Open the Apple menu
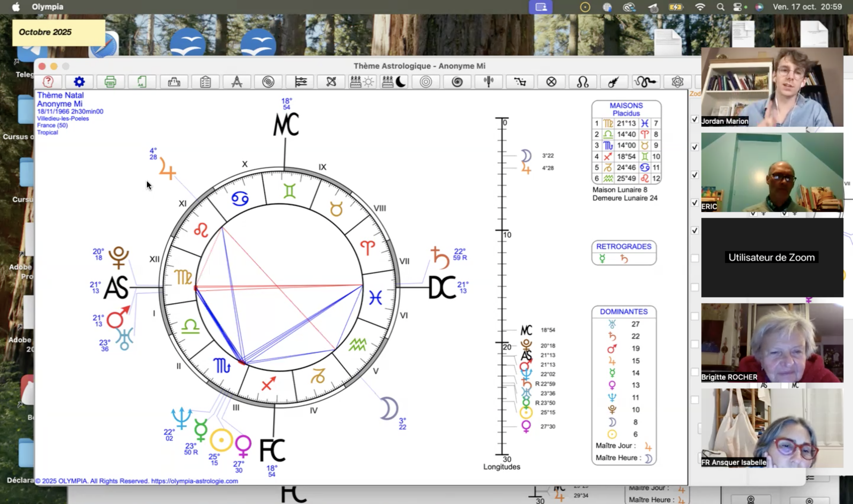This screenshot has width=853, height=504. [16, 7]
